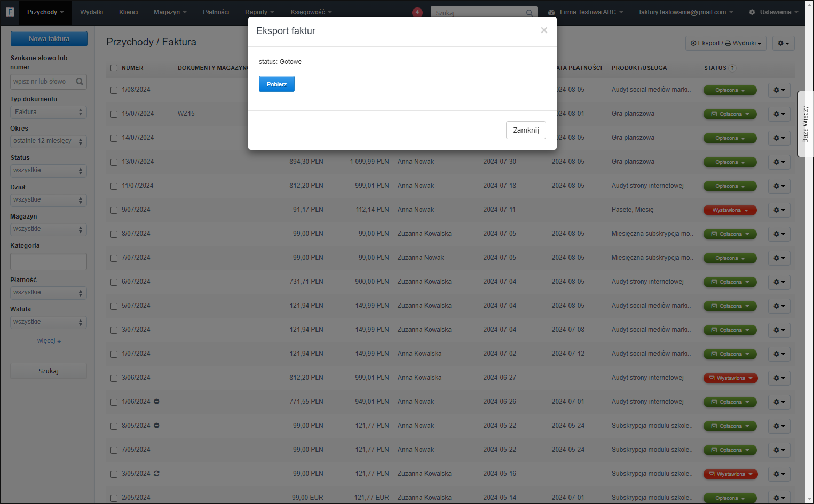This screenshot has width=814, height=504.
Task: Toggle the select-all checkbox in table header
Action: tap(114, 68)
